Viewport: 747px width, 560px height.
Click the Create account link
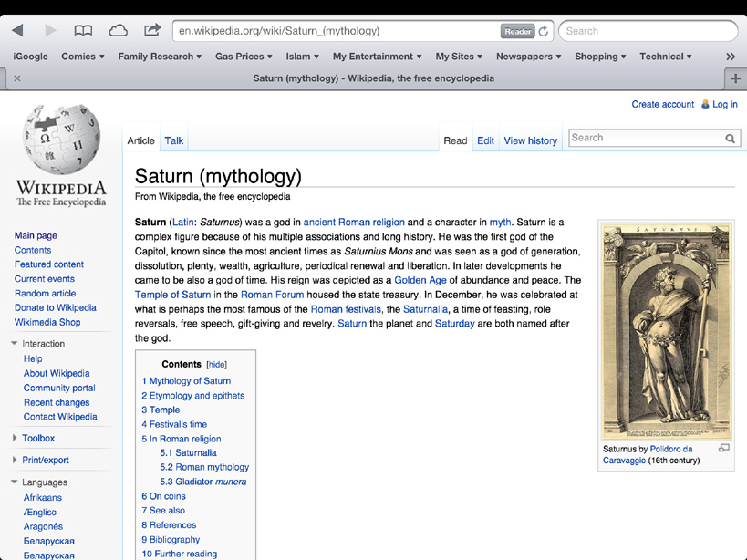click(662, 105)
